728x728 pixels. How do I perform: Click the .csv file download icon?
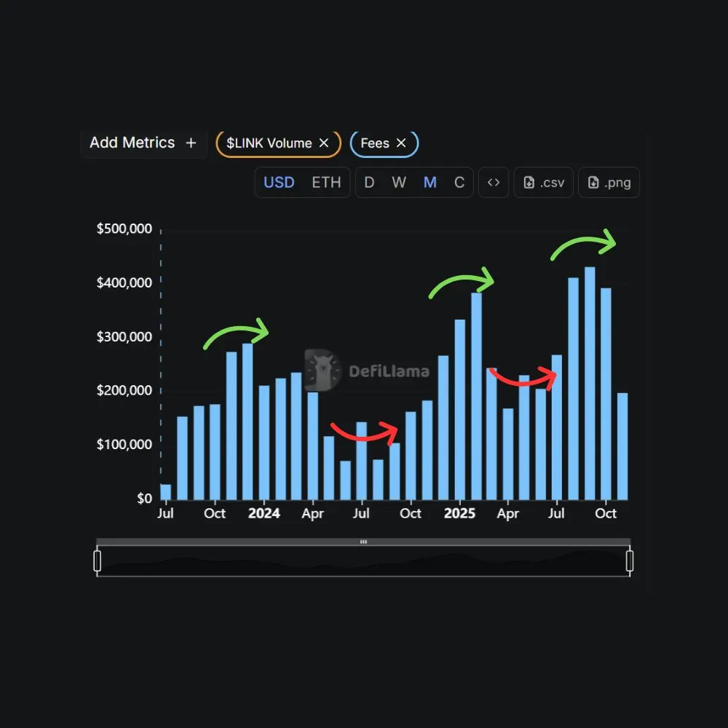point(529,183)
